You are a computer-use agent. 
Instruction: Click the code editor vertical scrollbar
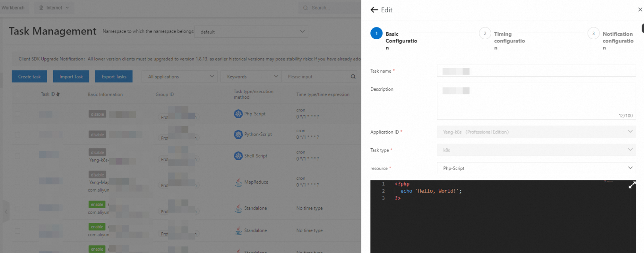coord(634,217)
